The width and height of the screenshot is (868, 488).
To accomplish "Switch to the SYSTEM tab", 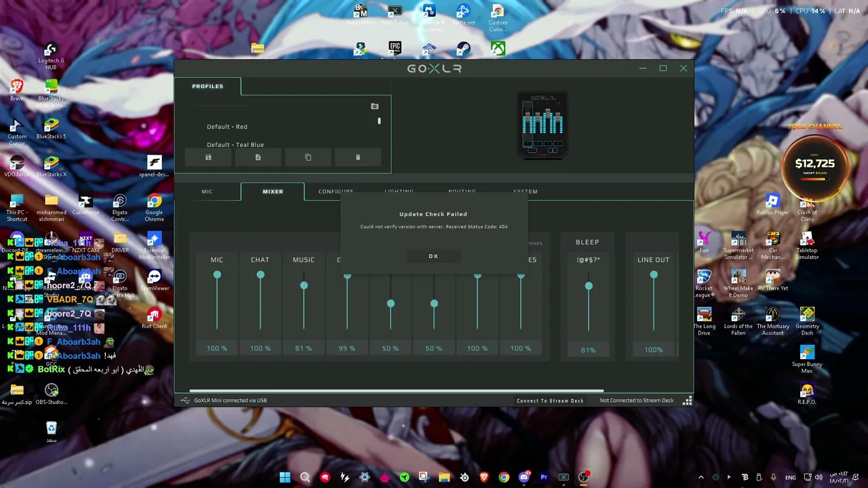I will [x=526, y=192].
